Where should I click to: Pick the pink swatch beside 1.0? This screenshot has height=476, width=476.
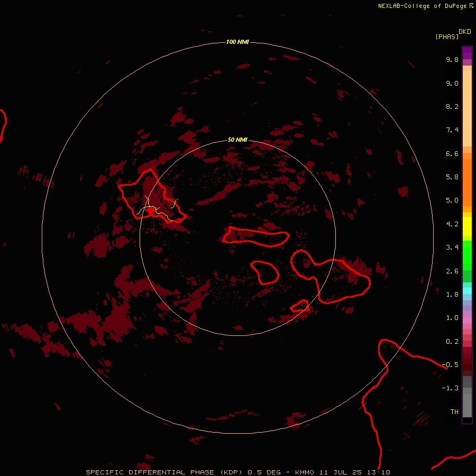pyautogui.click(x=467, y=321)
